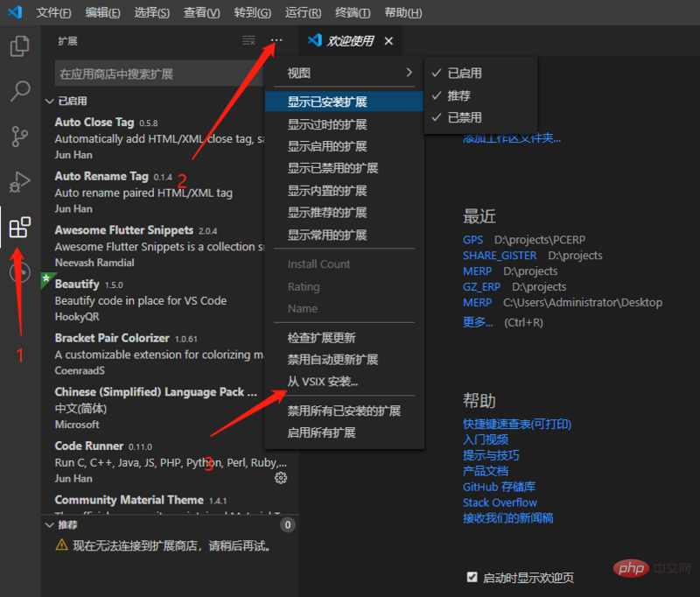This screenshot has height=597, width=700.
Task: Select 显示过时的扩展 menu entry
Action: (x=344, y=124)
